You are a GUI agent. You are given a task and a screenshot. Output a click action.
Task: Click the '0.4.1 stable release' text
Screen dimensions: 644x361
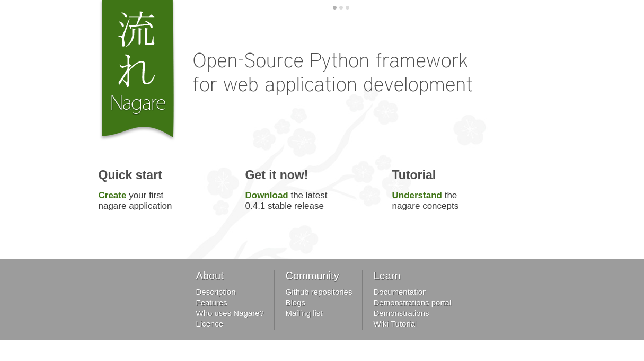[x=284, y=206]
